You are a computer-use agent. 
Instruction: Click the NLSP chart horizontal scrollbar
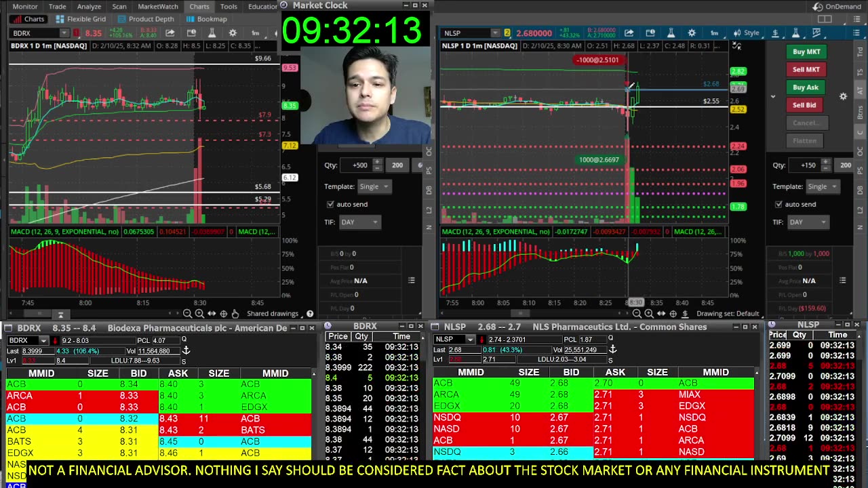[520, 314]
